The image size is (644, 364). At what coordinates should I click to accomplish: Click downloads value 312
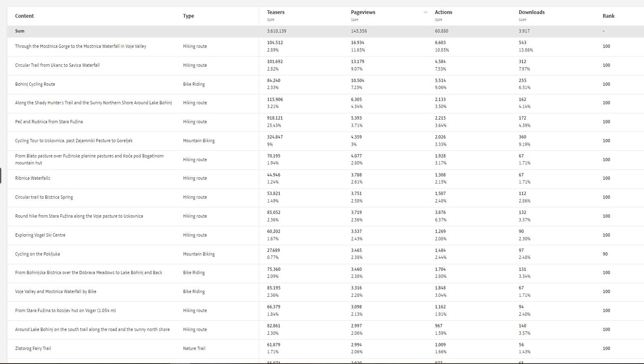523,61
